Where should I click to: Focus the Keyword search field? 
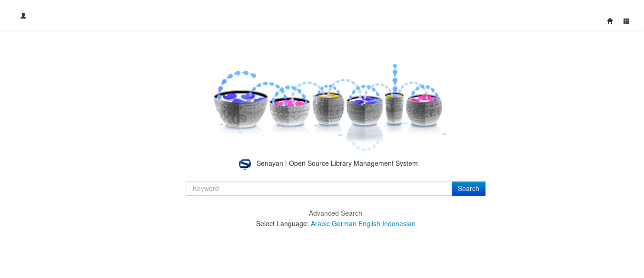click(318, 189)
